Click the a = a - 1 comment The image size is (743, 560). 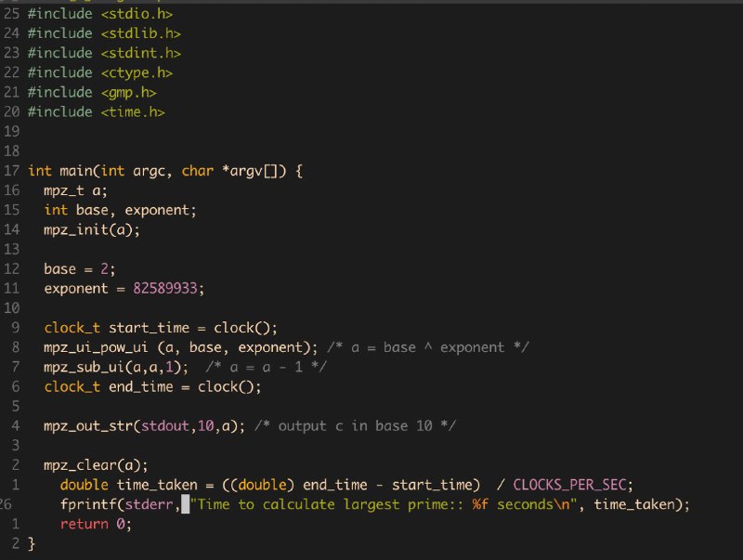pos(266,367)
